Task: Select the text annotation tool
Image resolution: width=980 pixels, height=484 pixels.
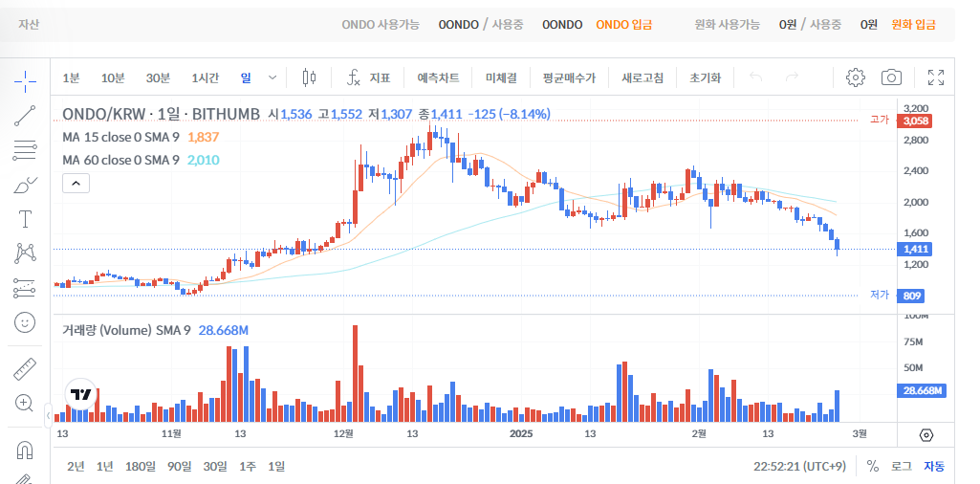Action: pyautogui.click(x=25, y=219)
